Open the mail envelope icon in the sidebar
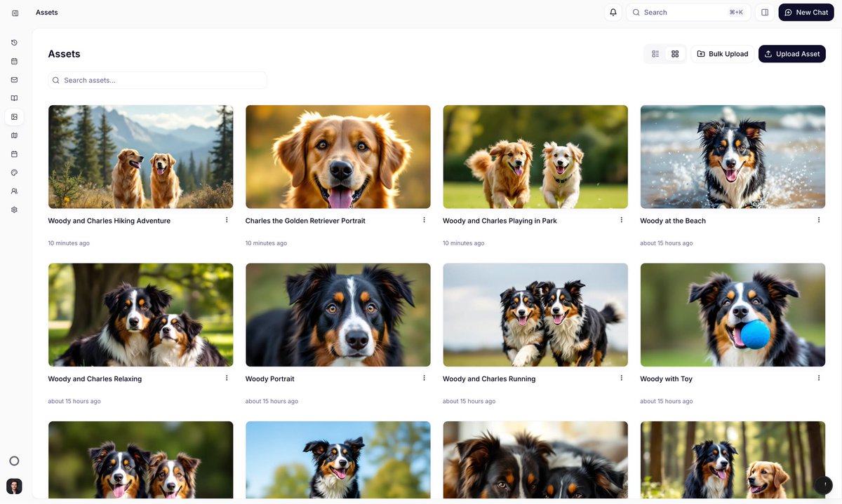The width and height of the screenshot is (842, 504). click(x=14, y=80)
